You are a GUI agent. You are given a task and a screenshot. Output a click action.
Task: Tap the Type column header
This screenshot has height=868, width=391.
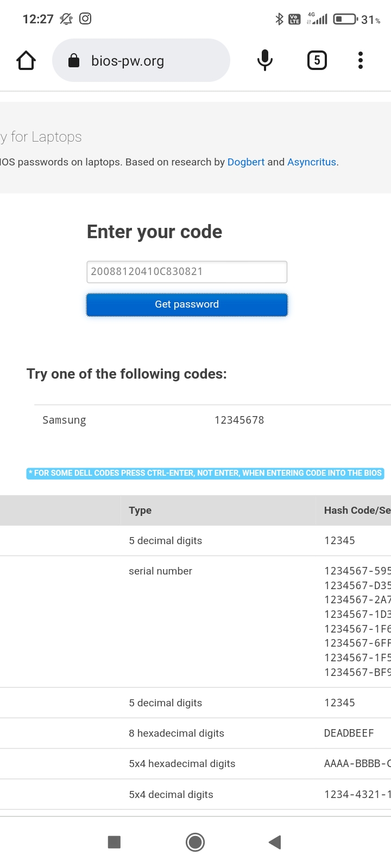pos(140,510)
